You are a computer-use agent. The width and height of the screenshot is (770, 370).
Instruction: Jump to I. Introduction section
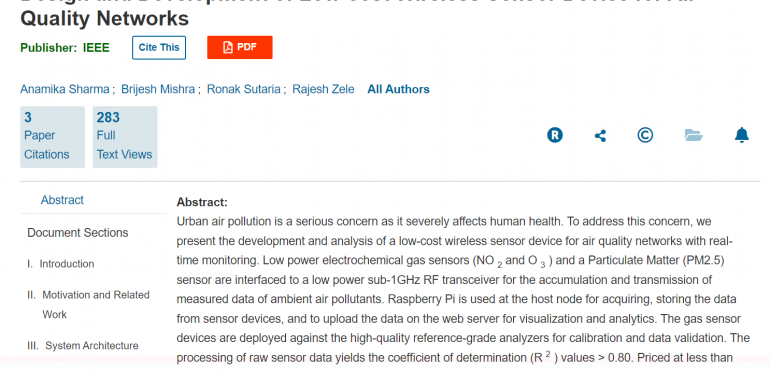(x=61, y=264)
